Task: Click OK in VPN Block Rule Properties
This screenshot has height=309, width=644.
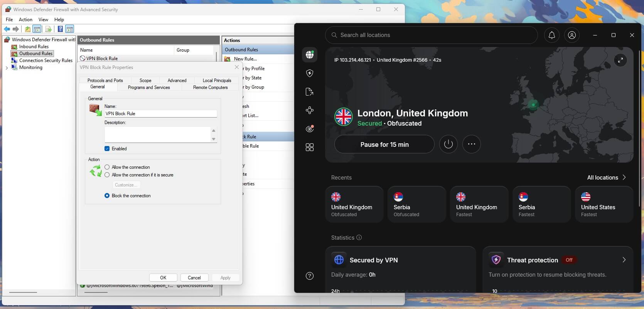Action: [163, 277]
